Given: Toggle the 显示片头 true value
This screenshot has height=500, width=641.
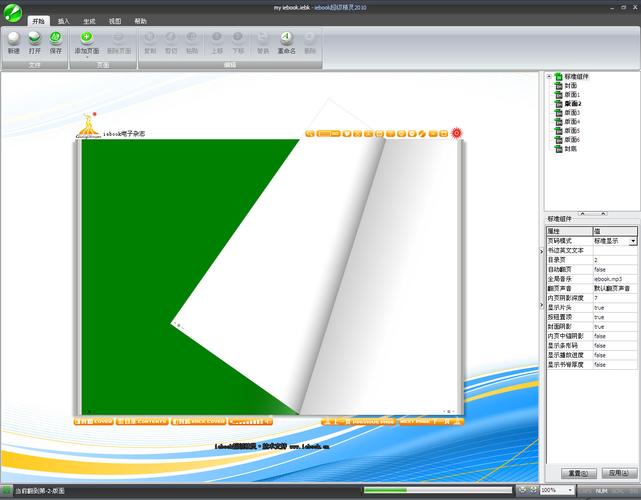Looking at the screenshot, I should [614, 307].
